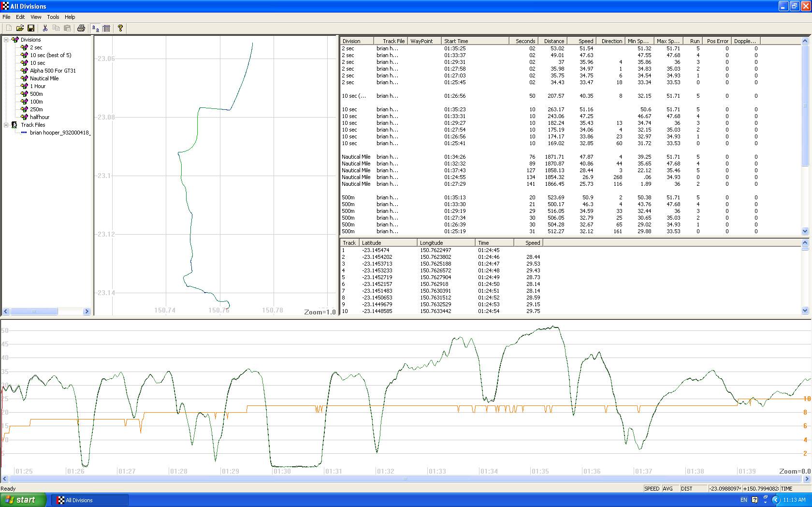This screenshot has width=812, height=507.
Task: Select the Nautical Mile division icon
Action: (x=24, y=78)
